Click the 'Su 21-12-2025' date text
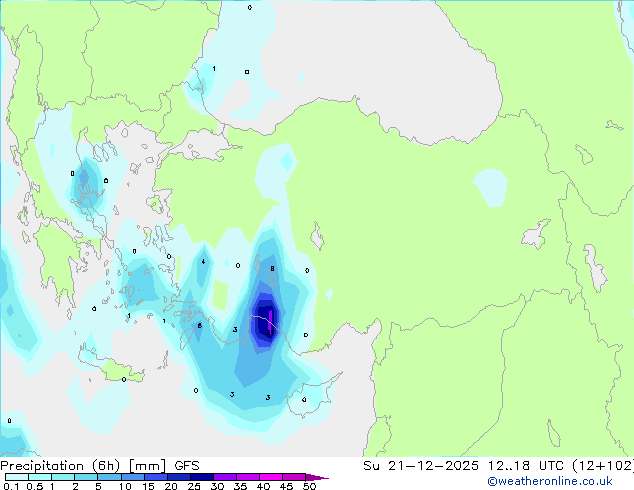The image size is (634, 490). coord(421,466)
